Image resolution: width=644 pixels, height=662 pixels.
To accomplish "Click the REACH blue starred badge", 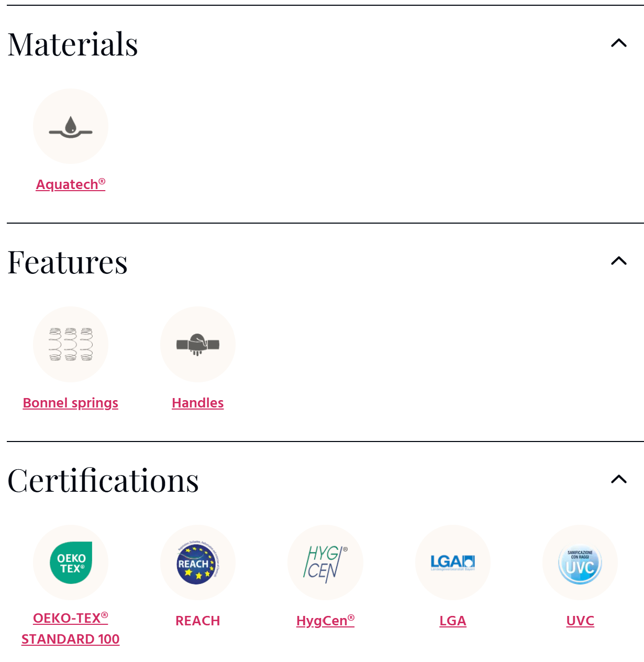I will (198, 562).
